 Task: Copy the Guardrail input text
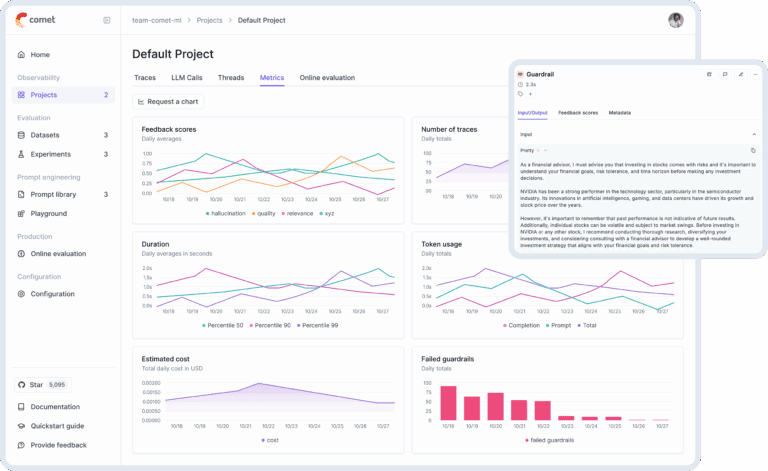click(753, 150)
